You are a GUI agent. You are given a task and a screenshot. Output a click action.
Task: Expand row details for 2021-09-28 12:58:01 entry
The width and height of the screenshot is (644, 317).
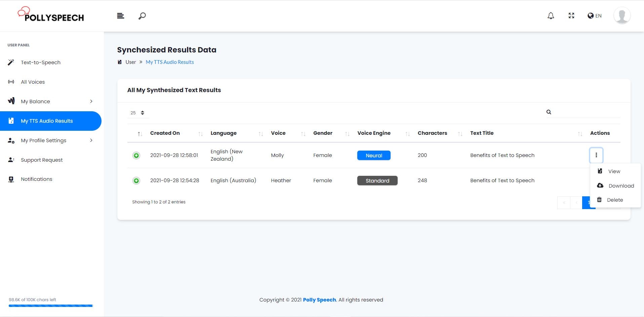click(x=136, y=155)
